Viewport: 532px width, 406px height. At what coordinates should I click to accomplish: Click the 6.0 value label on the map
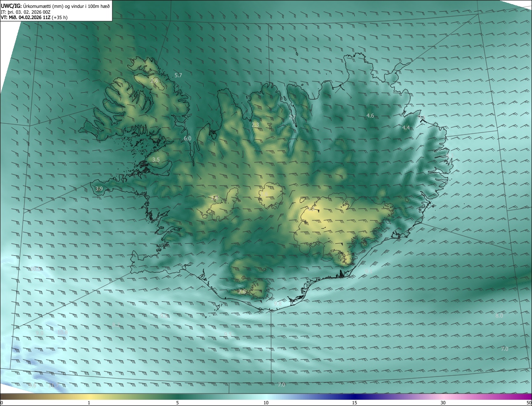(x=187, y=138)
